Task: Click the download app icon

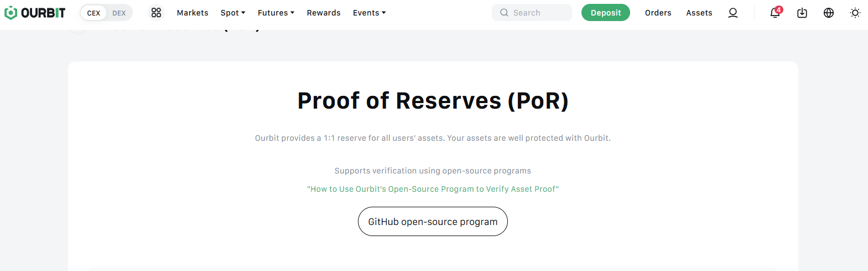Action: coord(802,13)
